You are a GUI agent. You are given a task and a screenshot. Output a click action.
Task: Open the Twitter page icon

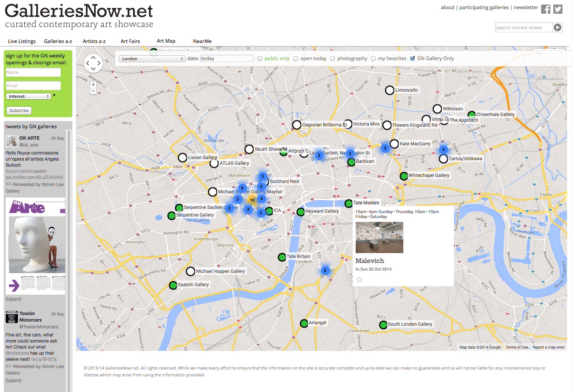pyautogui.click(x=558, y=9)
